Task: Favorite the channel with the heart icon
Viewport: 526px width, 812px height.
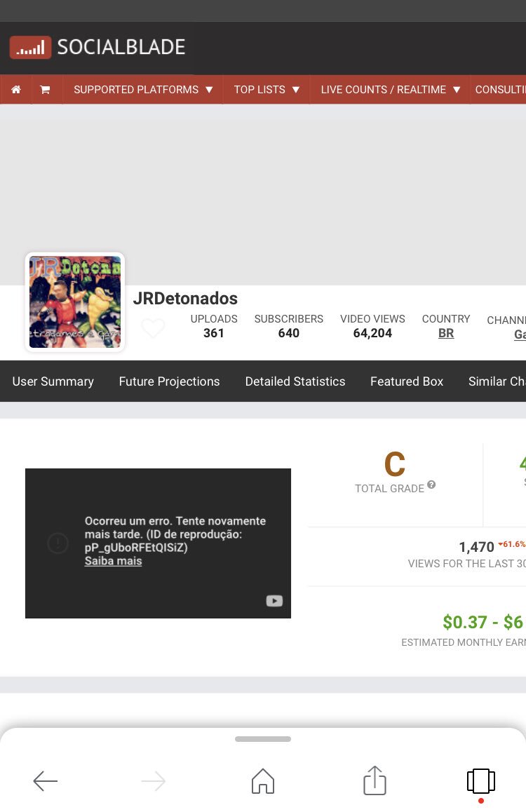Action: click(153, 327)
